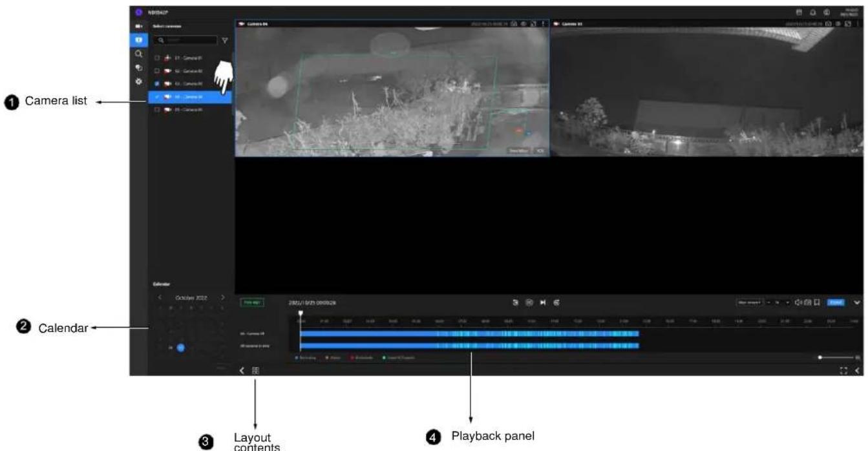Focus the camera search field

point(186,40)
